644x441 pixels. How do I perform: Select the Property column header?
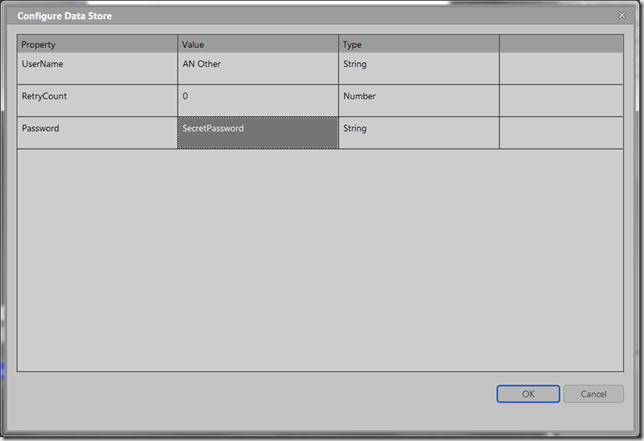click(x=97, y=44)
